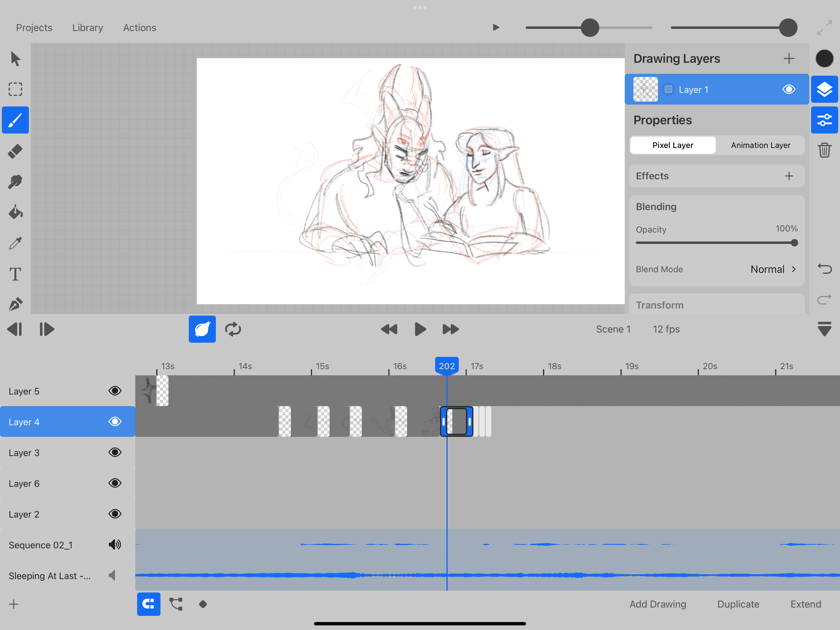
Task: Toggle onion skin button
Action: pos(202,329)
